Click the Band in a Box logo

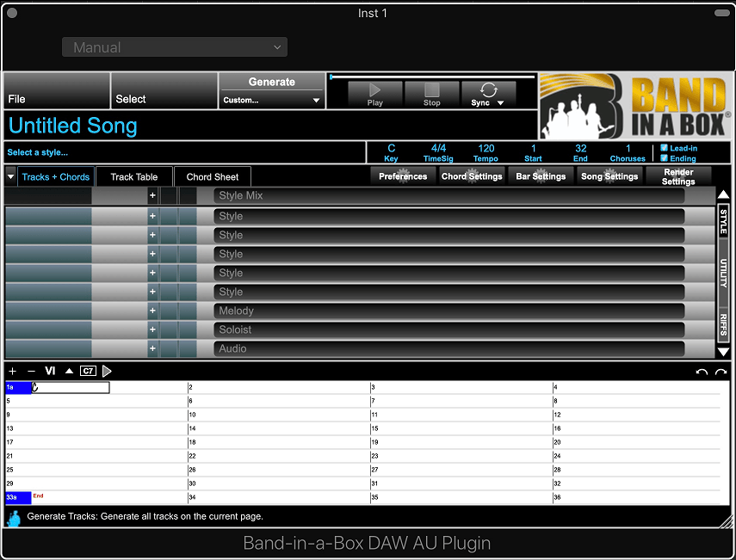point(635,106)
